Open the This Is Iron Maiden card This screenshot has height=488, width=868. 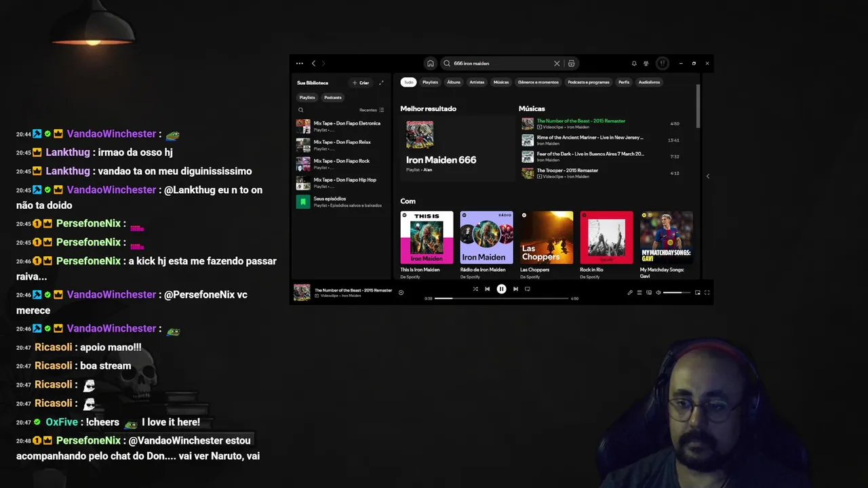coord(427,245)
